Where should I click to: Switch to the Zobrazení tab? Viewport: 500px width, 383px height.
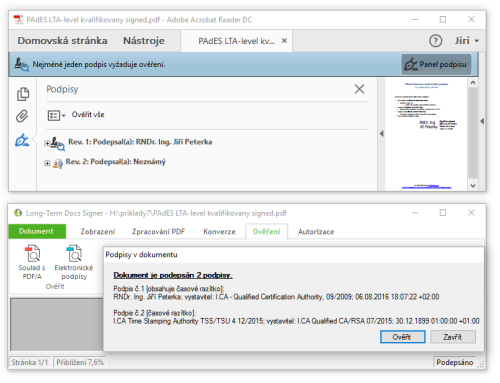coord(98,232)
